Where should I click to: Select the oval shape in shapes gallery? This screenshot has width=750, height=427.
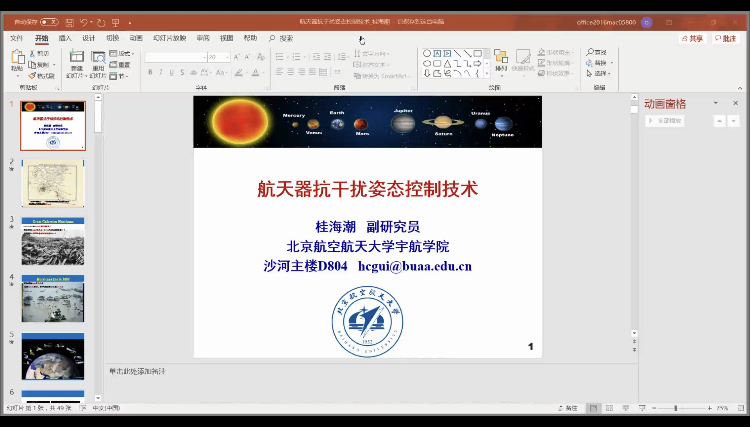point(427,63)
